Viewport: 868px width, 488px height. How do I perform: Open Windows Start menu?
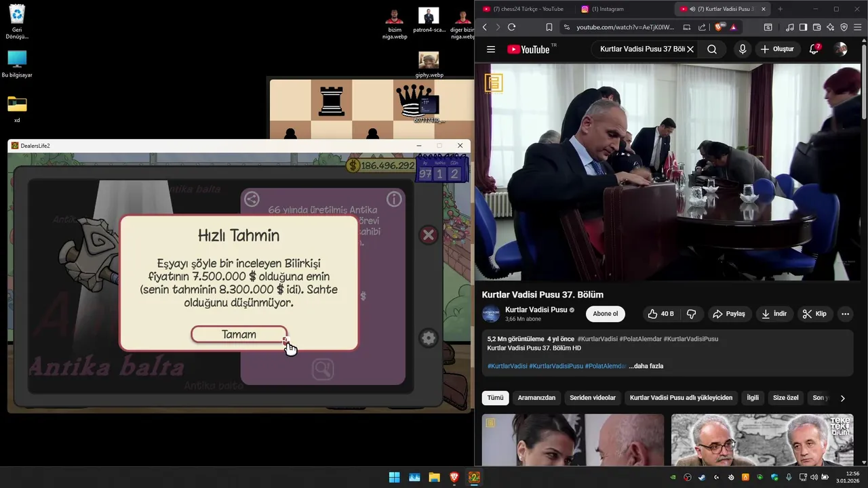point(394,477)
